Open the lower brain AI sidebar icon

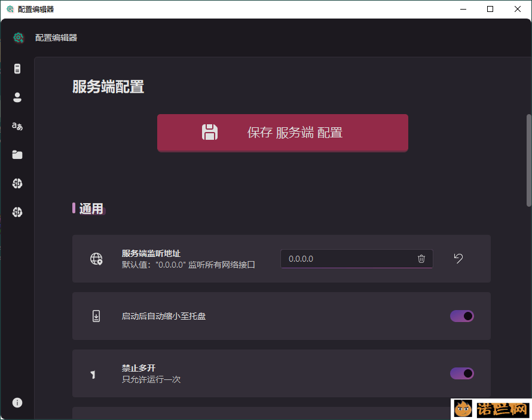click(x=17, y=212)
